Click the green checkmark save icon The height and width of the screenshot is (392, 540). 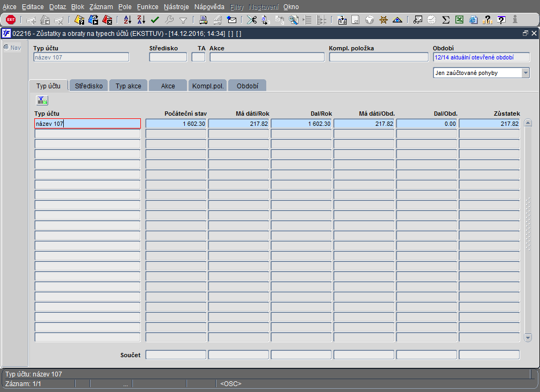pyautogui.click(x=155, y=20)
